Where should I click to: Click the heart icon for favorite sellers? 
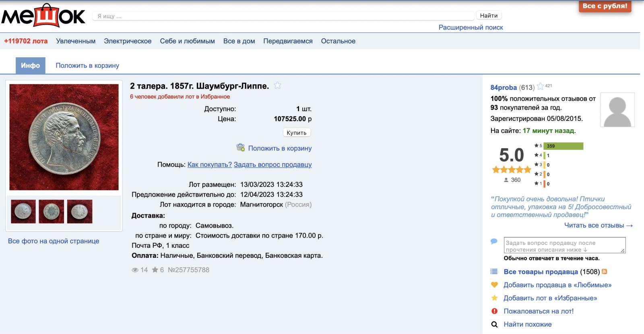[494, 285]
